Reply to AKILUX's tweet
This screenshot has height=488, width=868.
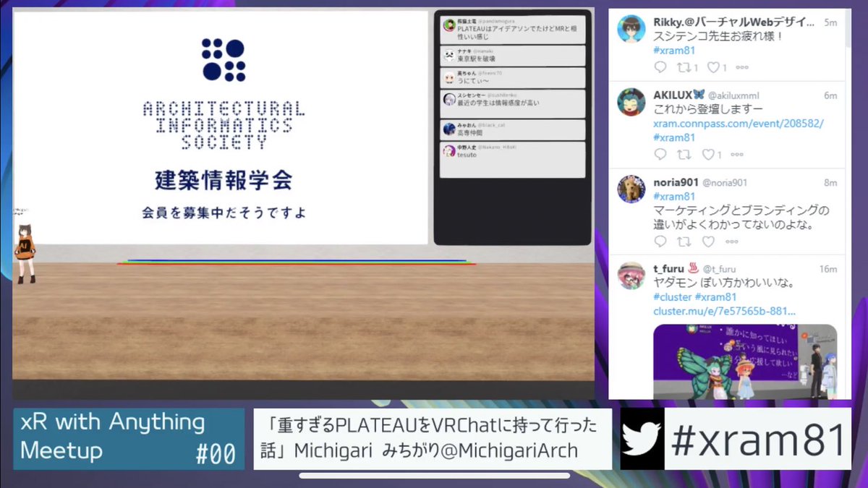click(x=660, y=154)
